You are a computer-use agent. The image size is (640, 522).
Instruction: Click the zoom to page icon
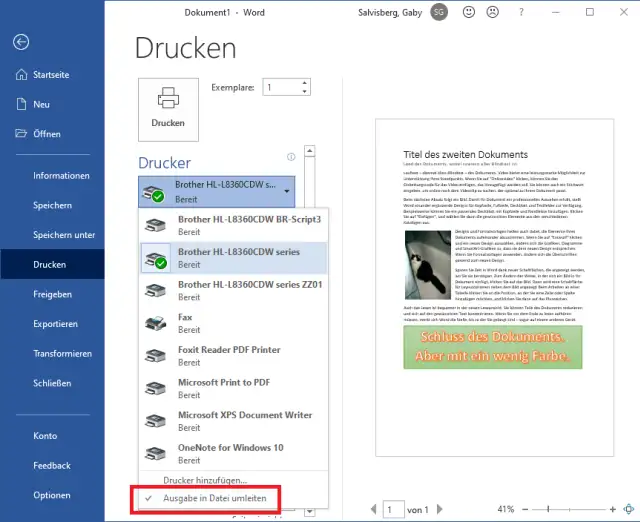(627, 509)
